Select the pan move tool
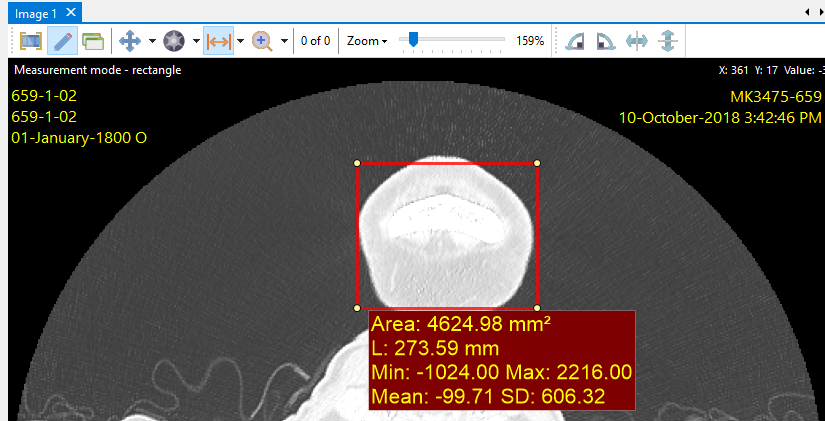 (129, 41)
